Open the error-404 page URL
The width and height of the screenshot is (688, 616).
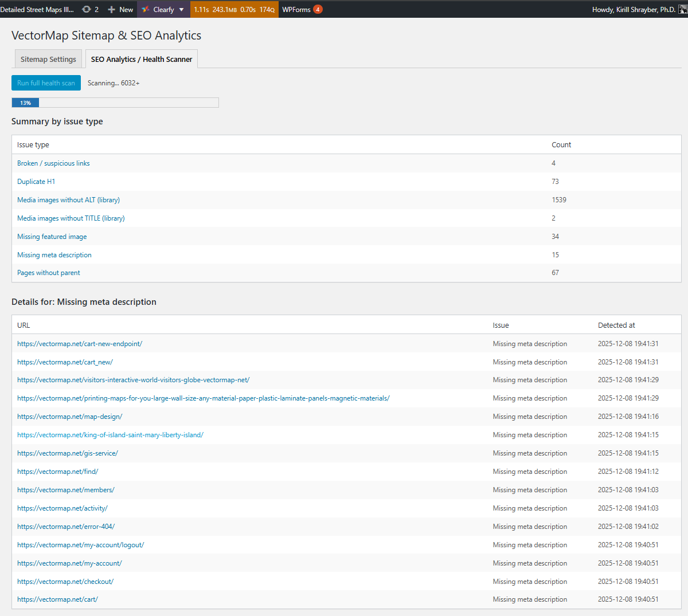point(65,526)
